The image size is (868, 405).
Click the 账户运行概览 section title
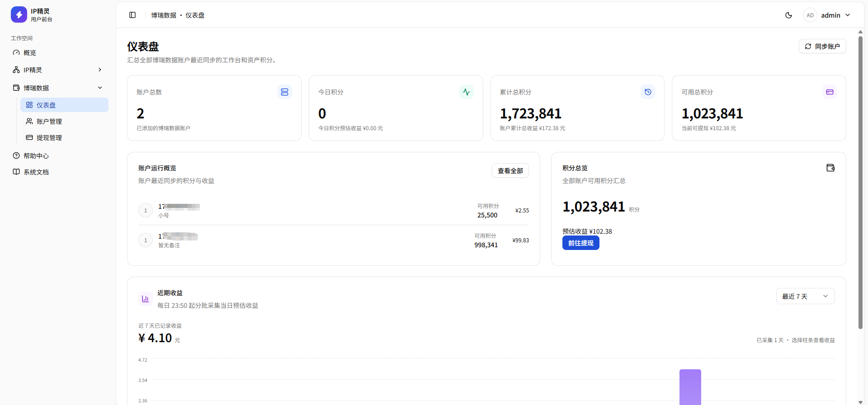coord(157,168)
